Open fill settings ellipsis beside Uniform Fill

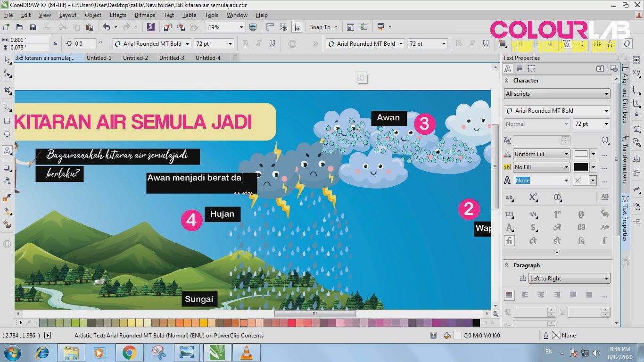pyautogui.click(x=605, y=154)
